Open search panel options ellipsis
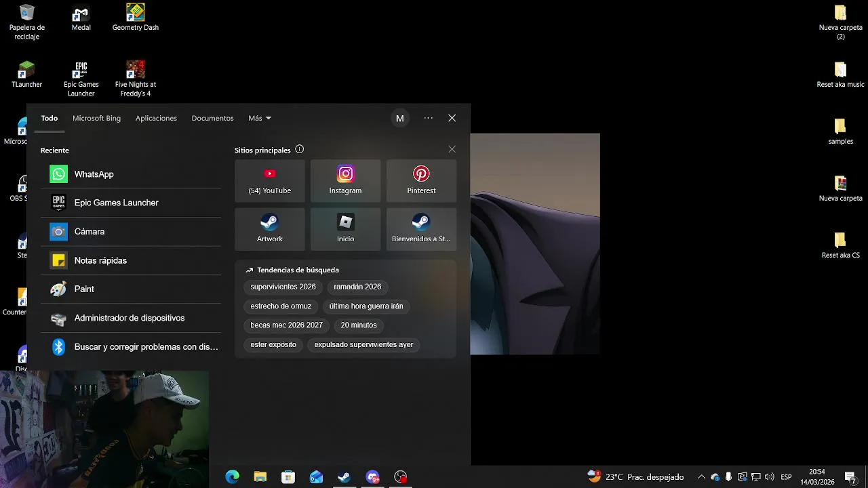868x488 pixels. 429,118
